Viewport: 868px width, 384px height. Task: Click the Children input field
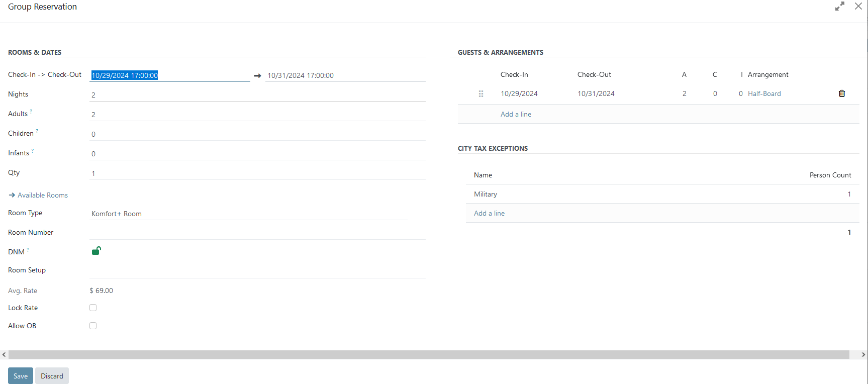point(257,134)
